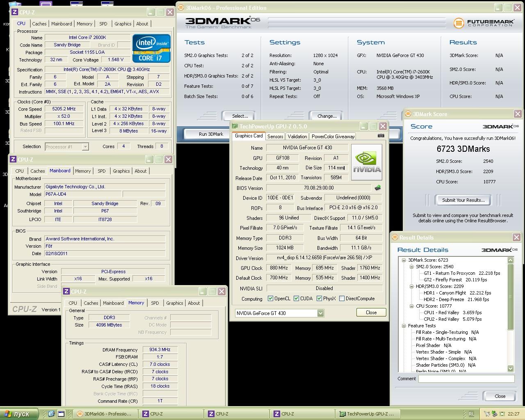This screenshot has width=525, height=420.
Task: Select HDR2 - Deep Freeze result row
Action: pos(456,299)
